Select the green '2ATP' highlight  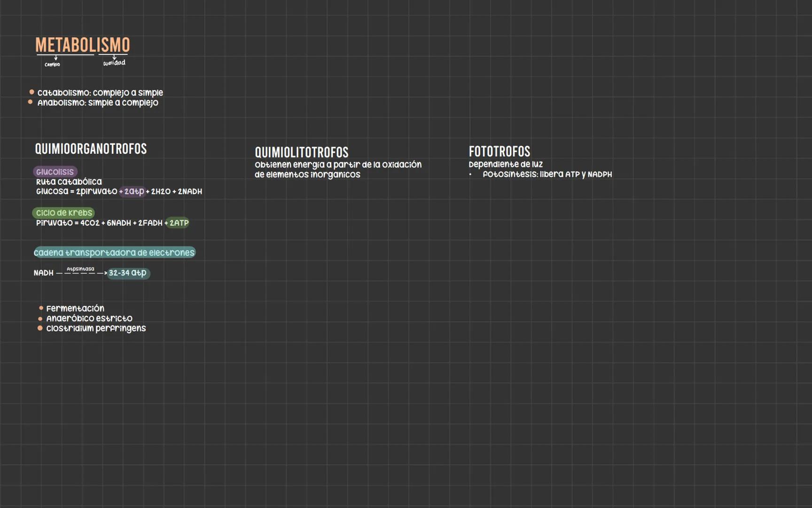tap(178, 223)
